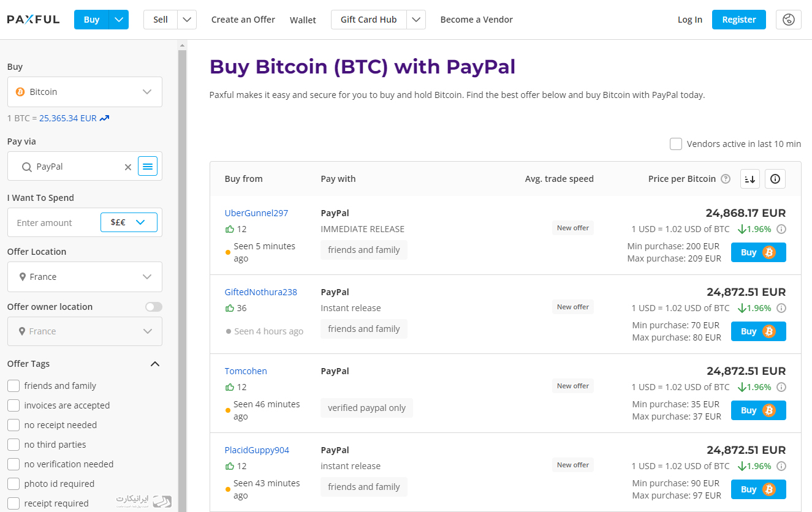Click the Buy button in navbar
The height and width of the screenshot is (512, 812).
click(x=91, y=20)
